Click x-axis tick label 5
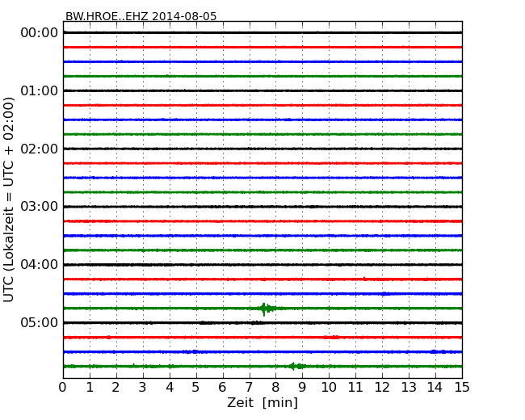Image resolution: width=525 pixels, height=420 pixels. [196, 388]
